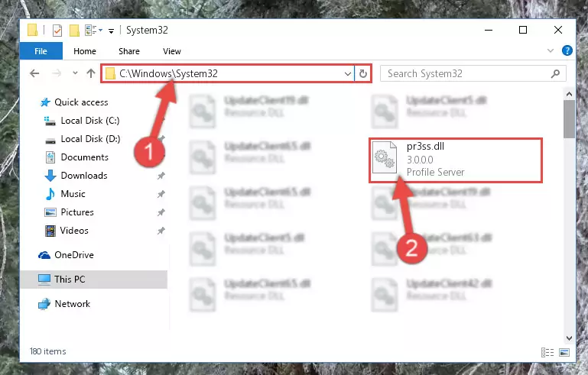Open the Downloads folder in Quick access
588x375 pixels.
(x=84, y=176)
